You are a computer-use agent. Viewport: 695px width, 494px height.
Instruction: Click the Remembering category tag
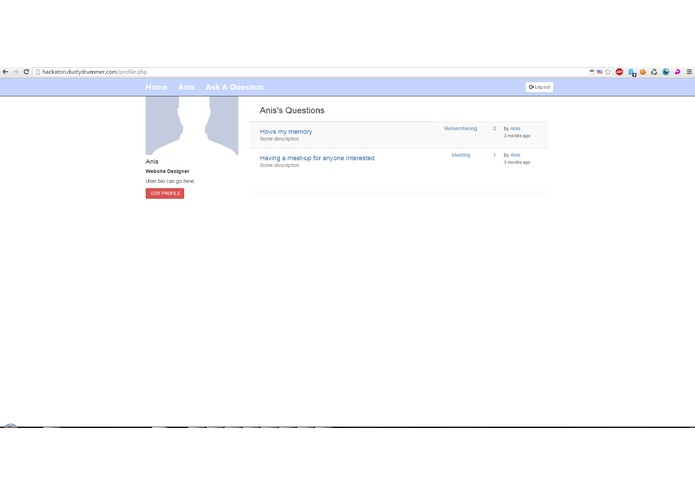[x=461, y=128]
